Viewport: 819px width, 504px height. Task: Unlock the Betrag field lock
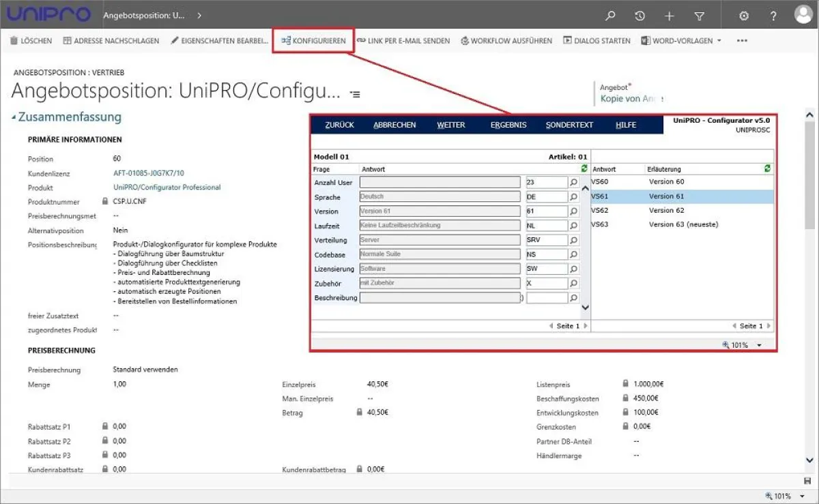click(358, 412)
